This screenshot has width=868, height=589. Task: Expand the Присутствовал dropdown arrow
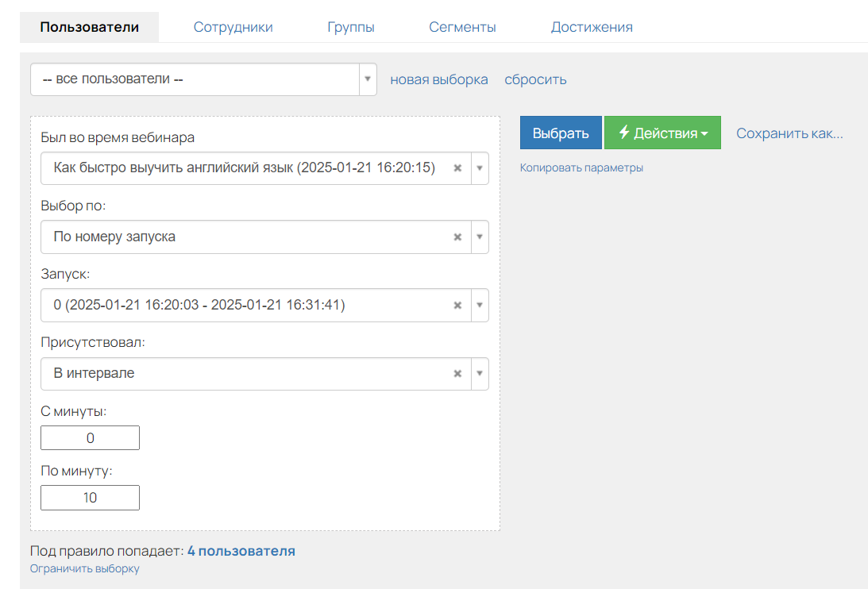point(480,374)
